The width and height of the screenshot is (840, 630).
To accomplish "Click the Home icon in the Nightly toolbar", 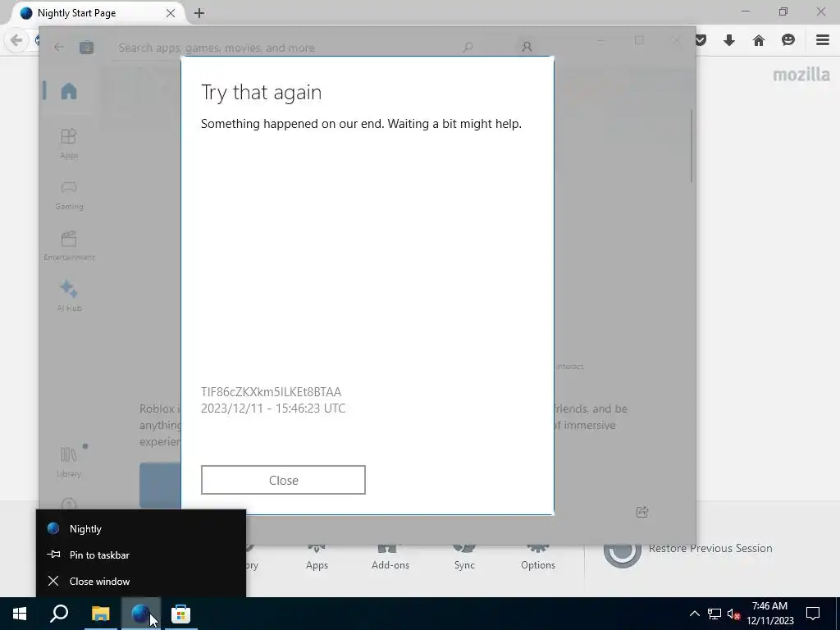I will [x=759, y=40].
